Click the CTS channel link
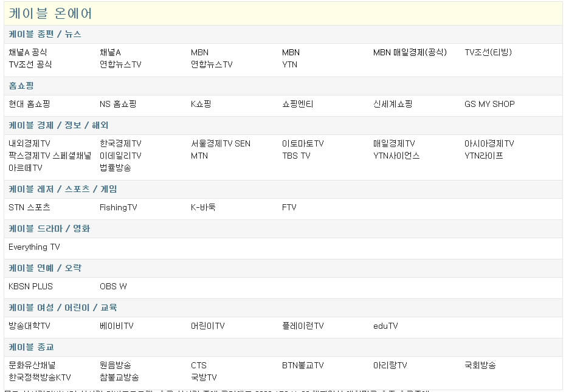Viewport: 566px width, 392px height. coord(199,365)
